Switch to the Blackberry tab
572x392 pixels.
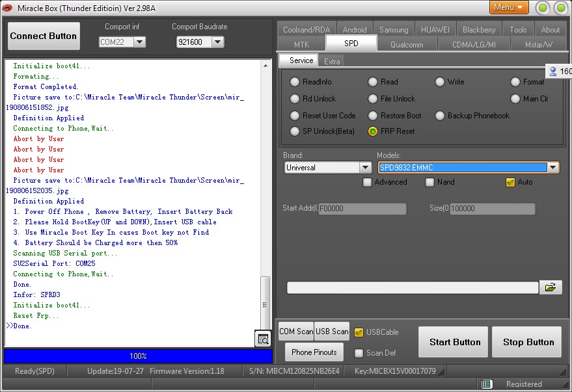479,29
